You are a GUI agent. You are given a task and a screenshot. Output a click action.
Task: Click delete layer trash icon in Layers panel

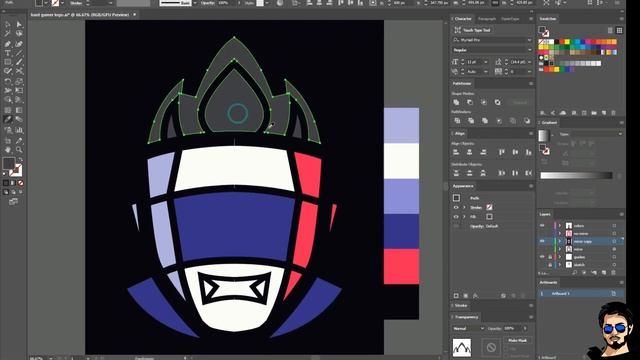(613, 273)
